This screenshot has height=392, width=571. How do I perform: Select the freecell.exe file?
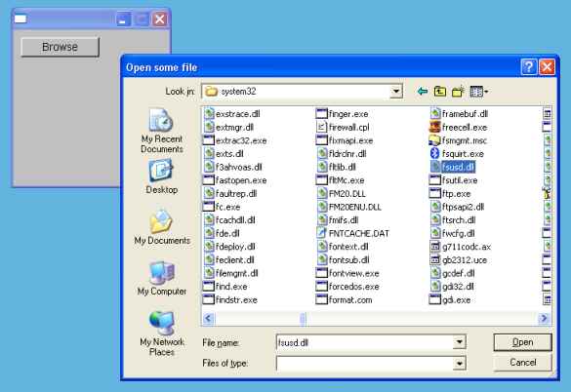459,128
